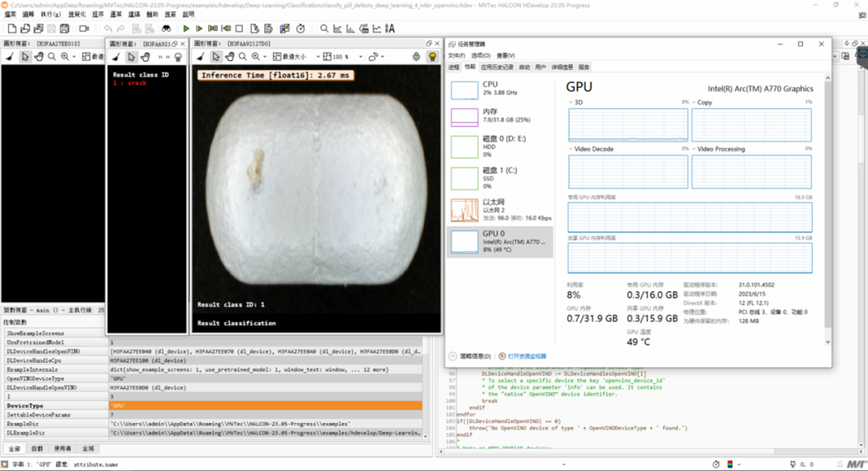The width and height of the screenshot is (868, 471).
Task: Click the Redo arrow in the toolbar
Action: tap(121, 28)
